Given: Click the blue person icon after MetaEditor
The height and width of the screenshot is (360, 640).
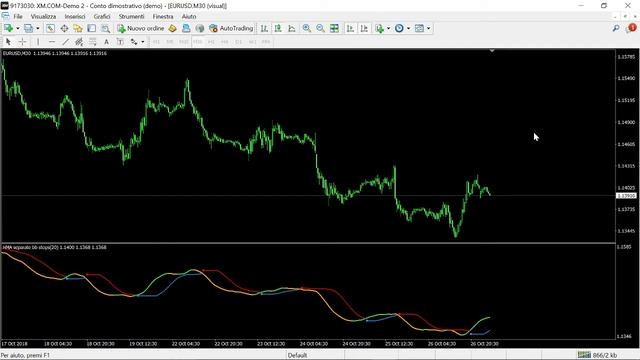Looking at the screenshot, I should (186, 28).
